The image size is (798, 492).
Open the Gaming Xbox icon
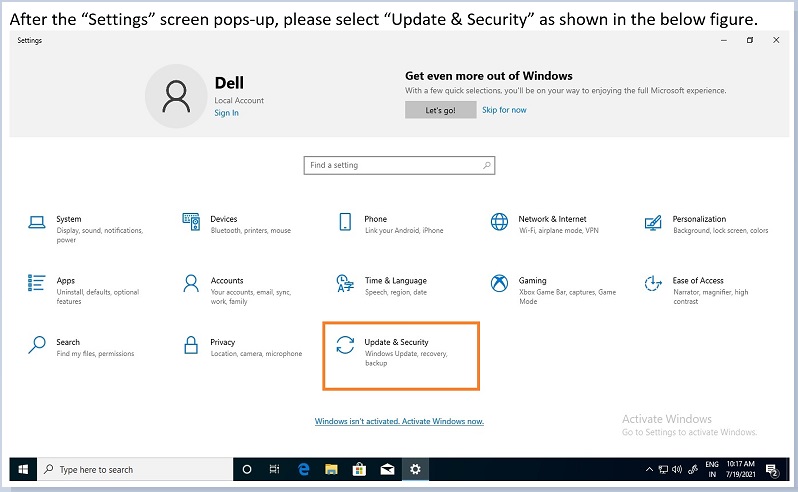499,283
